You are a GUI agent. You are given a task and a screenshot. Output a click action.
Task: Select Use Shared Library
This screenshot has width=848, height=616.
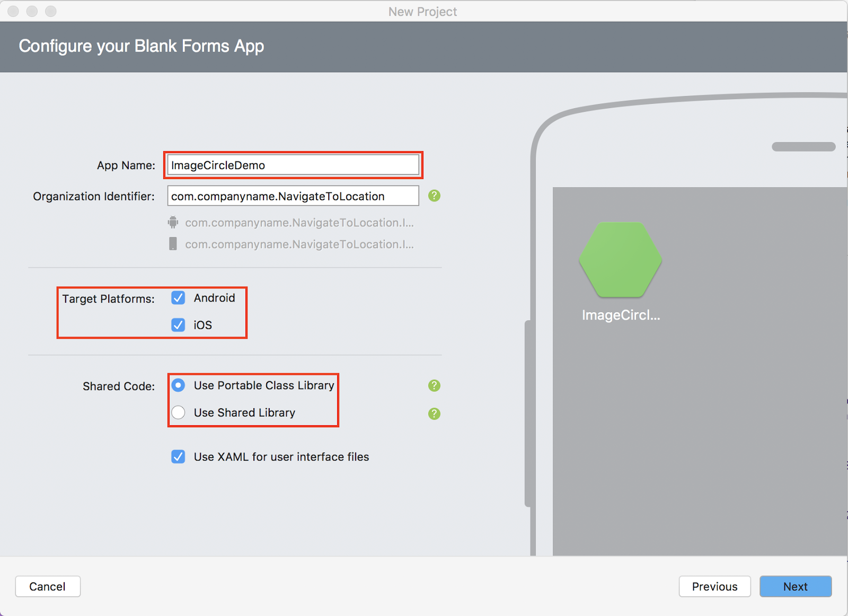(x=178, y=412)
